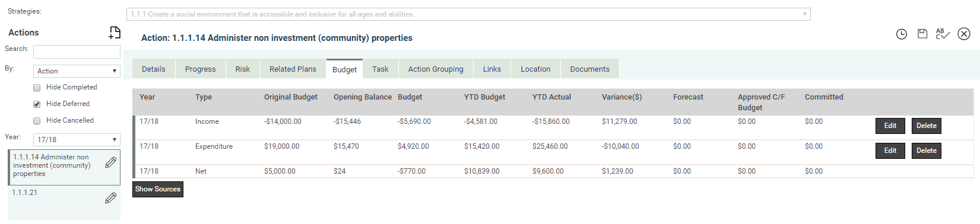Delete the Expenditure budget row
Screen dimensions: 980x224
point(927,151)
